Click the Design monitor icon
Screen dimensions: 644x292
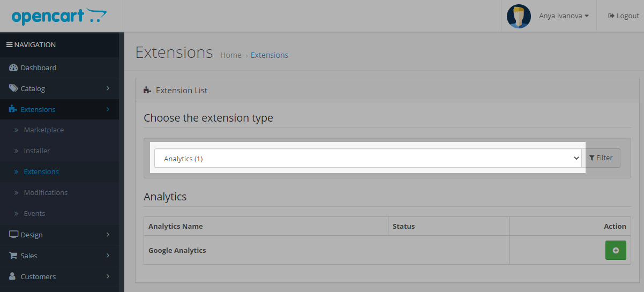13,235
